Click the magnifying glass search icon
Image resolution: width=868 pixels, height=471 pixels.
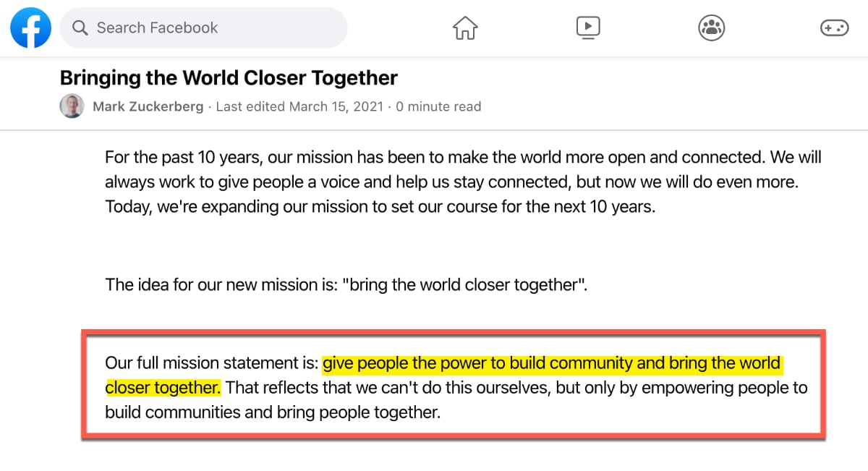pyautogui.click(x=80, y=27)
